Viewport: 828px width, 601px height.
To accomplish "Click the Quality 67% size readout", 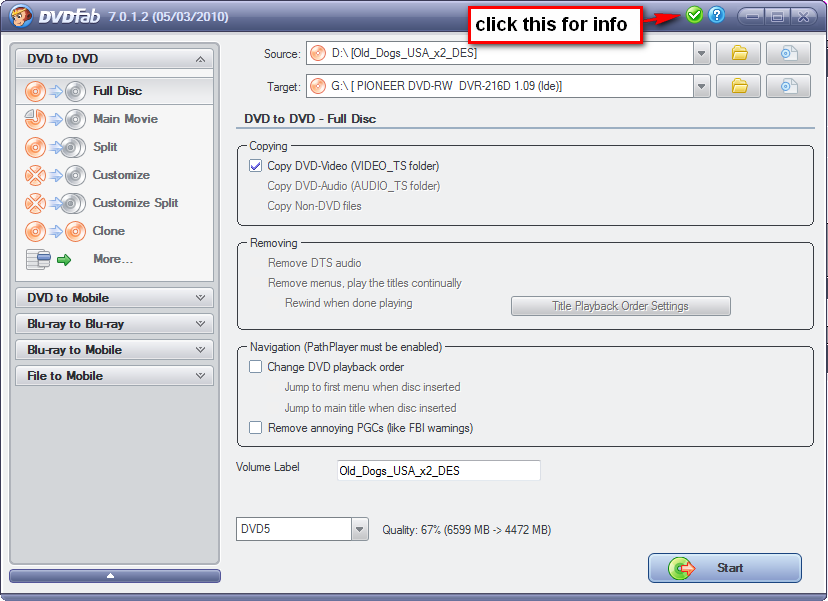I will (466, 530).
